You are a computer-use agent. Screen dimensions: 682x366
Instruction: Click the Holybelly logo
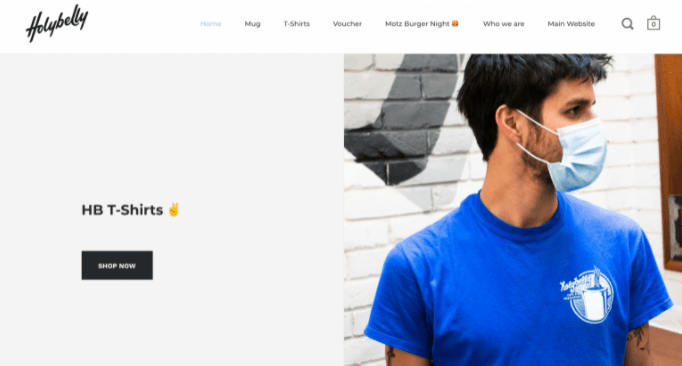pos(57,24)
